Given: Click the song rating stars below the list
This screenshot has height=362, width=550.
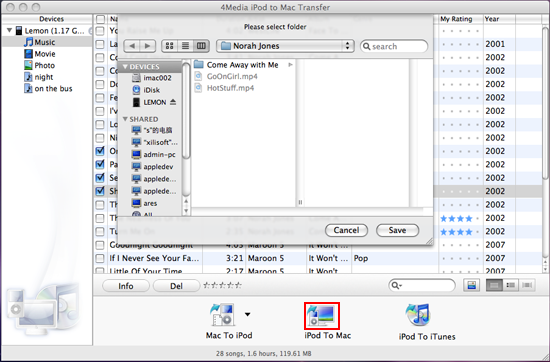Looking at the screenshot, I should coord(223,286).
